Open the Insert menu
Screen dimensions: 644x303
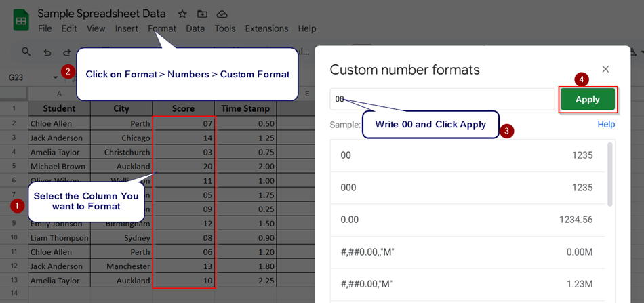click(127, 28)
